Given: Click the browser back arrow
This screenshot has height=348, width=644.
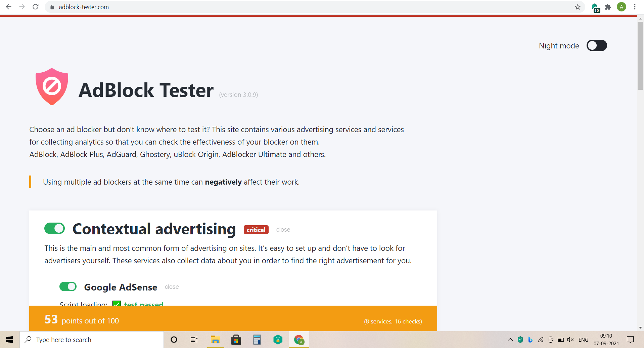Looking at the screenshot, I should [x=9, y=7].
